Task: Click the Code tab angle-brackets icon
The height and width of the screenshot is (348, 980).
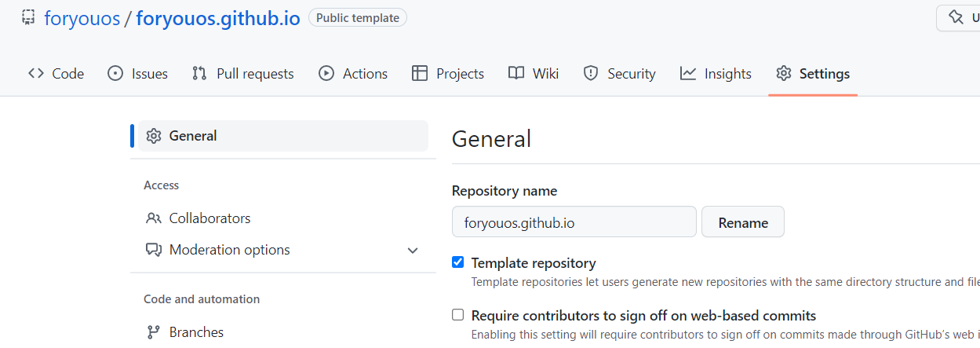Action: [x=36, y=73]
